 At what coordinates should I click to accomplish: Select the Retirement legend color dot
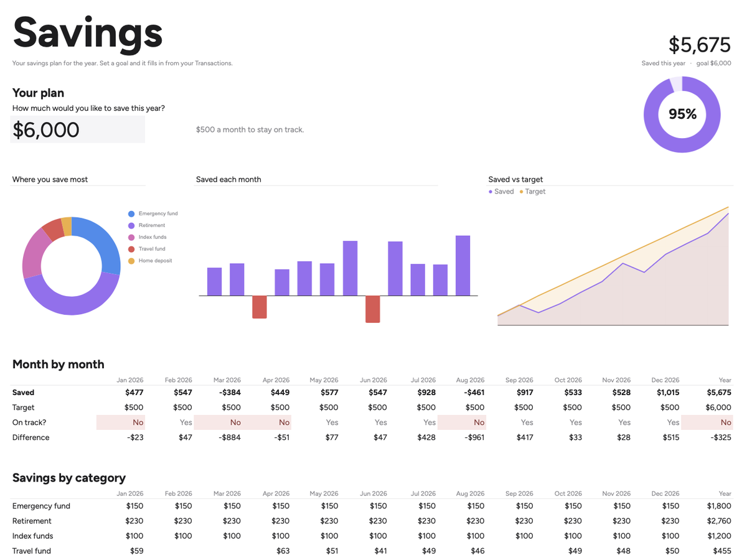pos(131,225)
